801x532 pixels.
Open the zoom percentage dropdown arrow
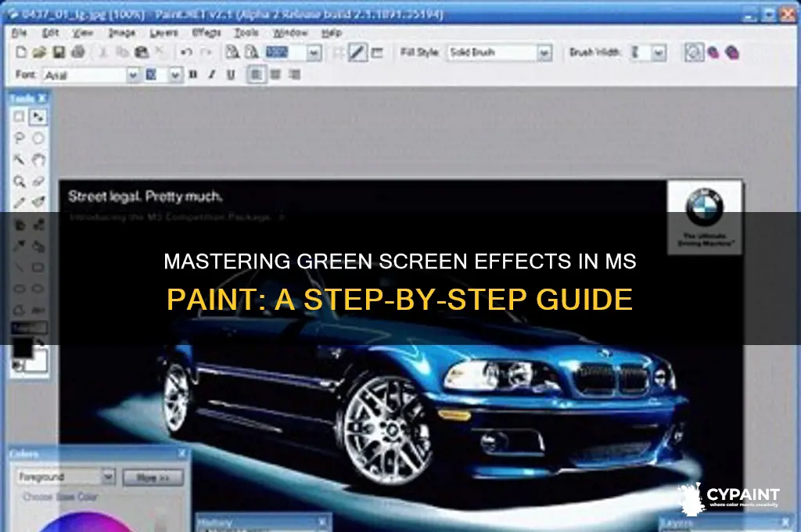coord(314,52)
